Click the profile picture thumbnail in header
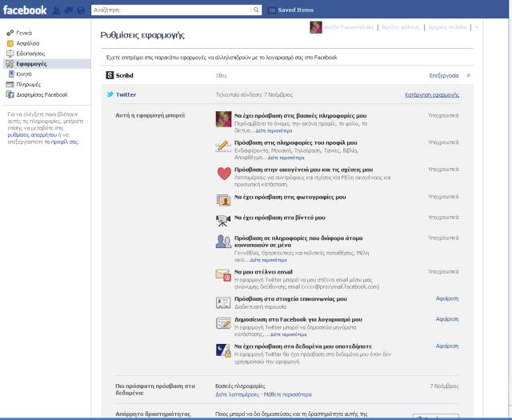The height and width of the screenshot is (420, 512). click(315, 27)
